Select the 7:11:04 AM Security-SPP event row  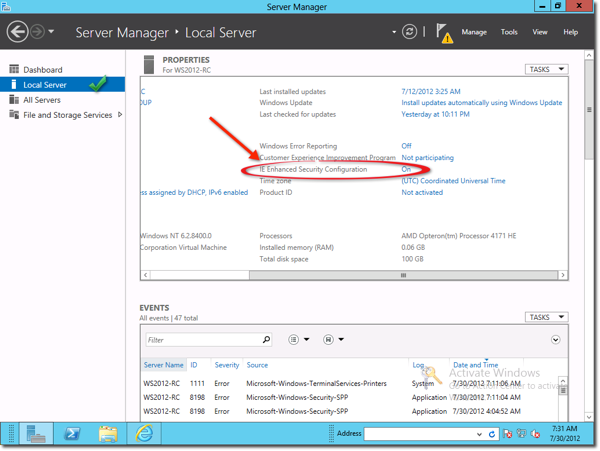click(x=349, y=397)
